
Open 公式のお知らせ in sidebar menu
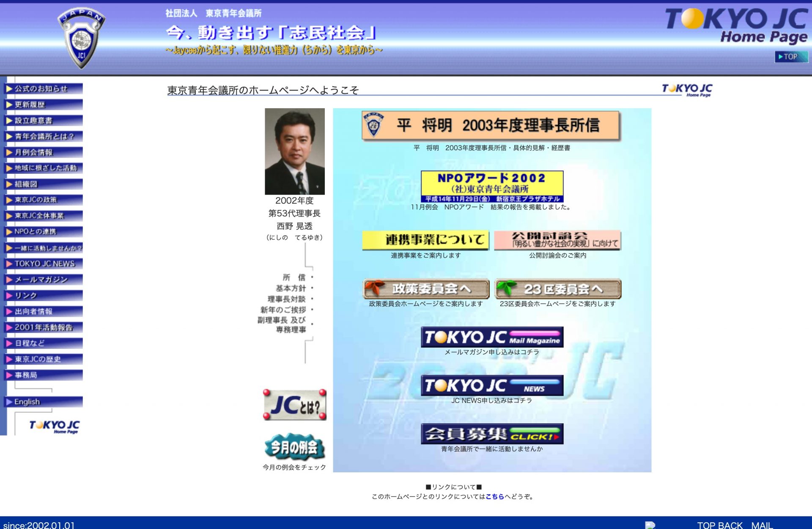click(44, 89)
